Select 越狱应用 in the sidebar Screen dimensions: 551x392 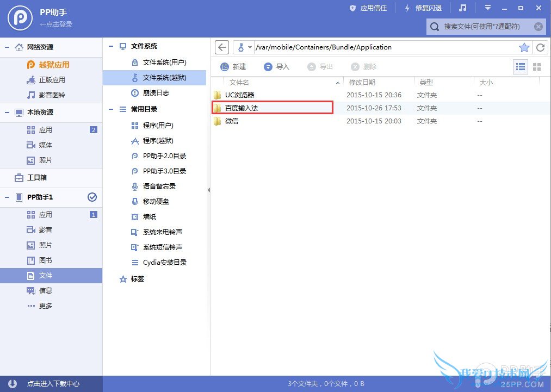(51, 65)
